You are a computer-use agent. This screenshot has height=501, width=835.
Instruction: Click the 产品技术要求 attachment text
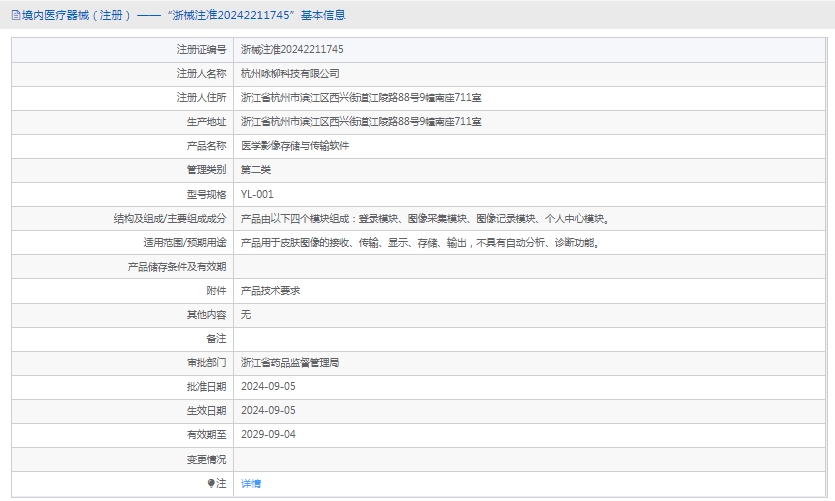(270, 290)
